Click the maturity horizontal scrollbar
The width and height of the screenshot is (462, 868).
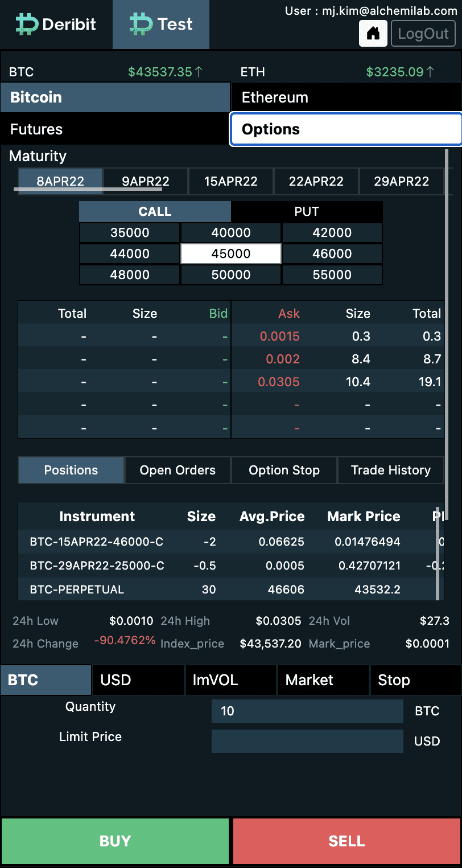[x=88, y=189]
